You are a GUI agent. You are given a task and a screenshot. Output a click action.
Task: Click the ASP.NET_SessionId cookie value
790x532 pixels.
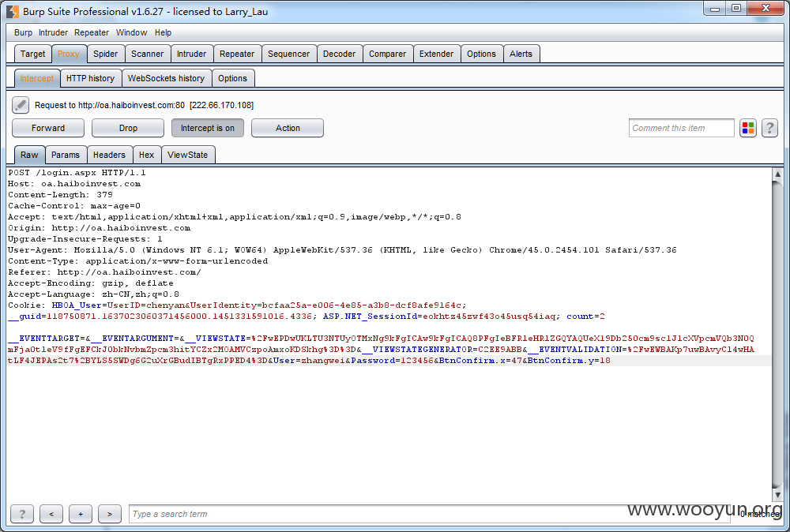point(489,317)
